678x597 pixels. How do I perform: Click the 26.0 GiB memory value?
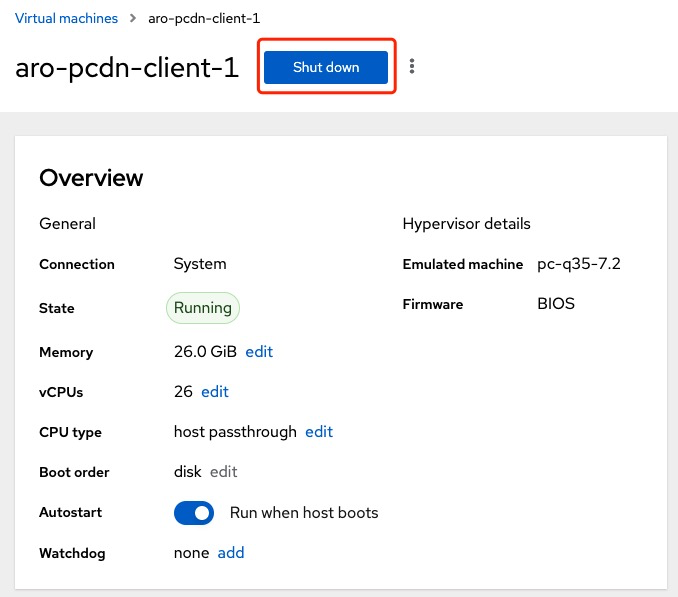tap(205, 352)
